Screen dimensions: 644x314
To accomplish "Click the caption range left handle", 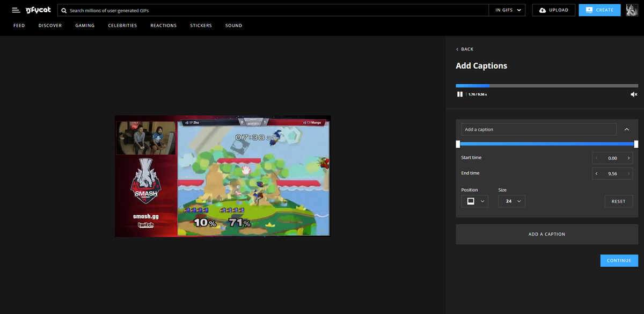I will point(458,144).
